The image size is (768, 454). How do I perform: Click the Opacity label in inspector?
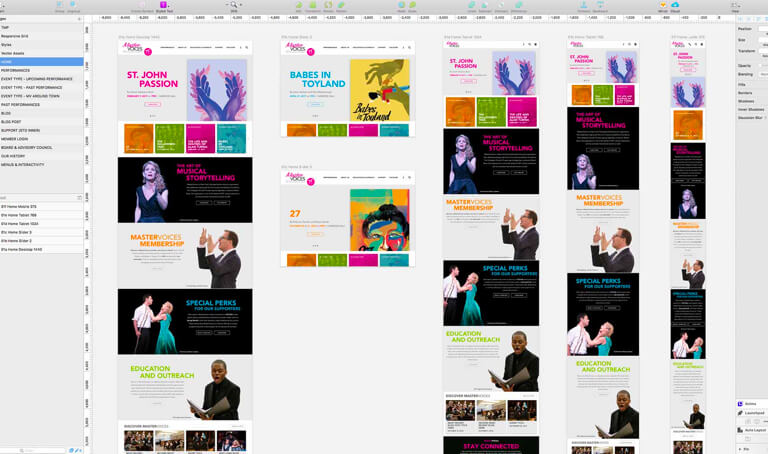744,66
